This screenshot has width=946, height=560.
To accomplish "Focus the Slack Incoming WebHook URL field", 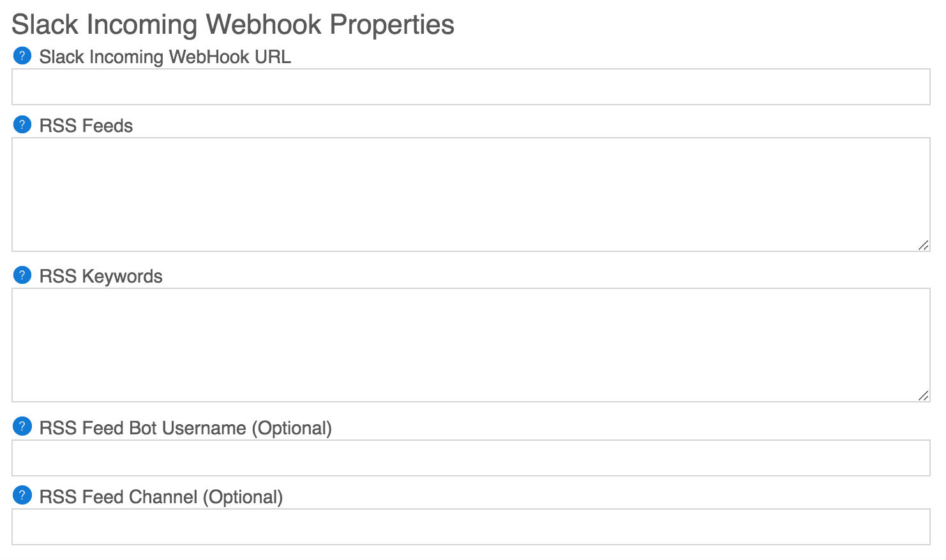I will 471,87.
